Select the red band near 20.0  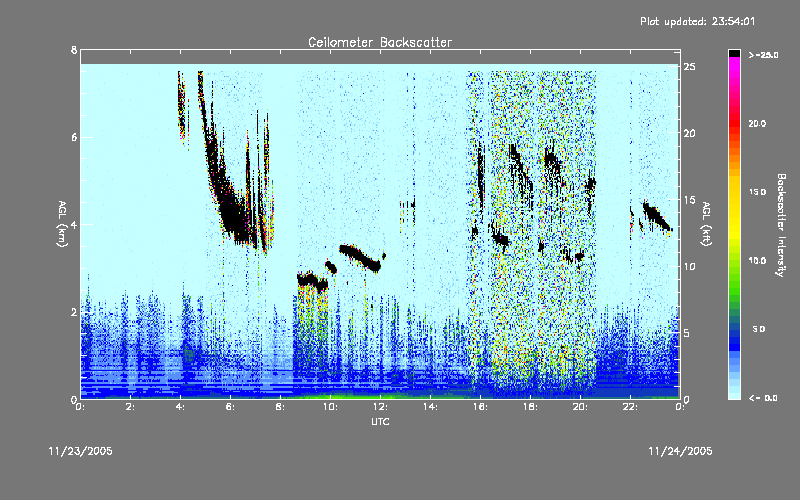point(734,123)
